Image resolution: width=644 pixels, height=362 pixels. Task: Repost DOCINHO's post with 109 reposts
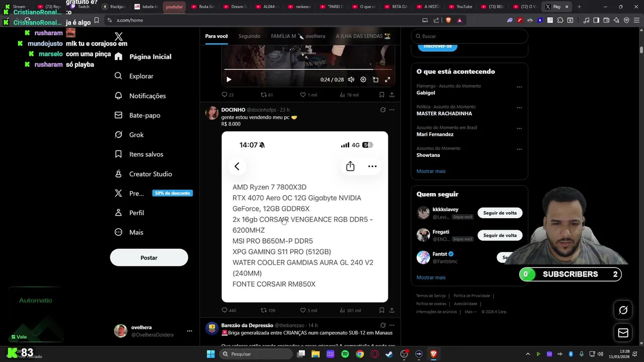(x=268, y=310)
